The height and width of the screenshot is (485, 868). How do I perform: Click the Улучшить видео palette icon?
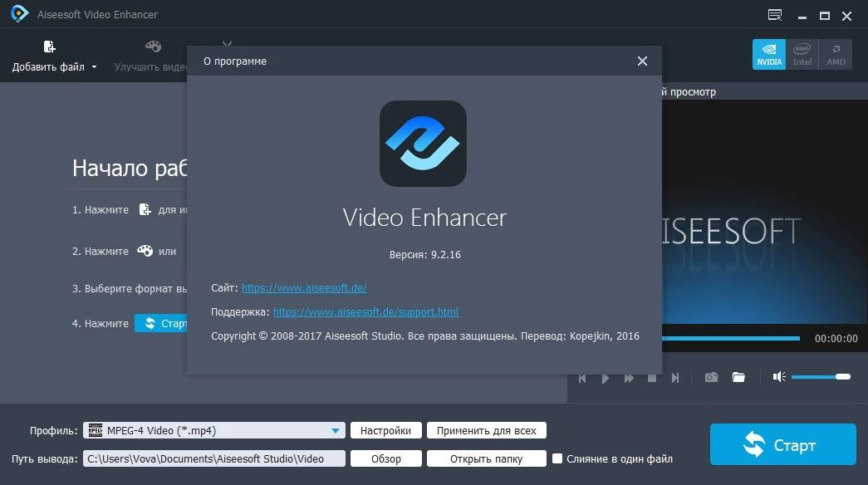[x=153, y=47]
